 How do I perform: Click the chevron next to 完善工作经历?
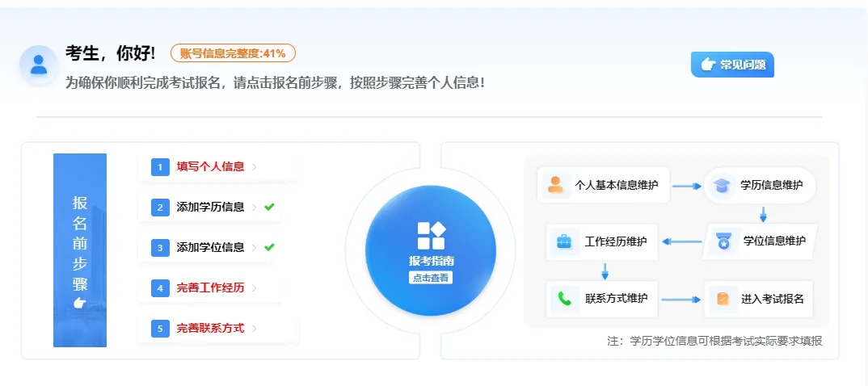254,288
